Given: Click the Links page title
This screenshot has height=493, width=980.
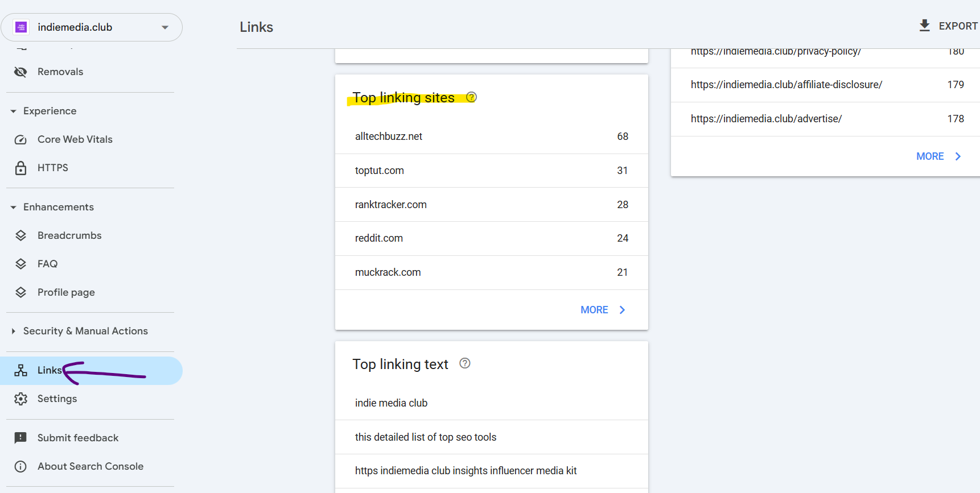Looking at the screenshot, I should (x=256, y=27).
